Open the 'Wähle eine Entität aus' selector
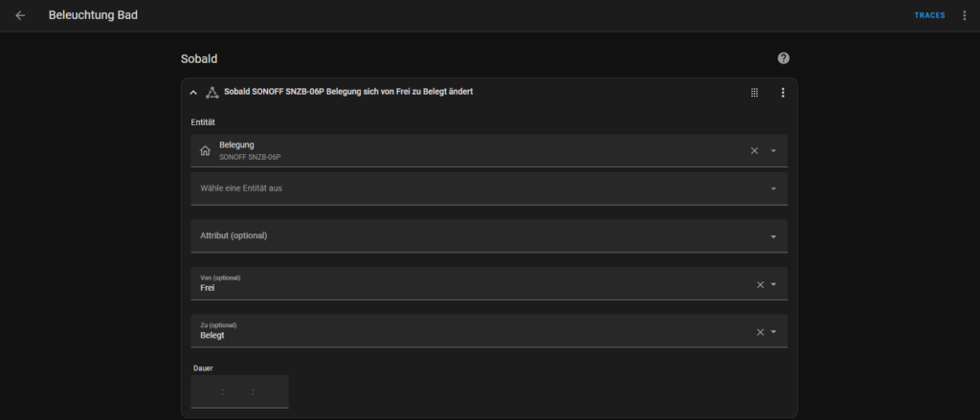This screenshot has height=420, width=980. coord(489,188)
